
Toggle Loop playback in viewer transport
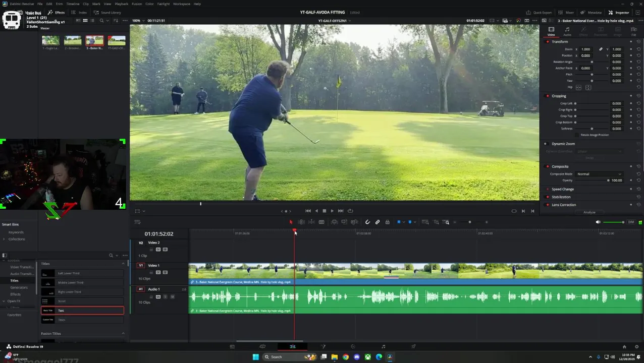pyautogui.click(x=350, y=211)
